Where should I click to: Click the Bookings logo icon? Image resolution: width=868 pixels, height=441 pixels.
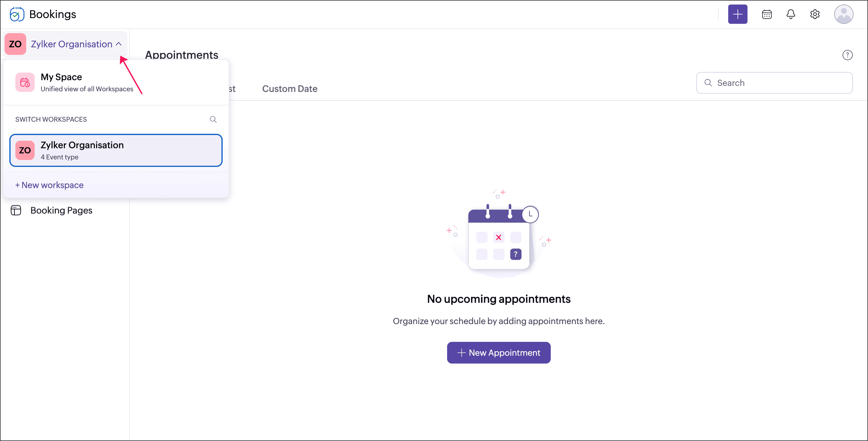click(17, 14)
